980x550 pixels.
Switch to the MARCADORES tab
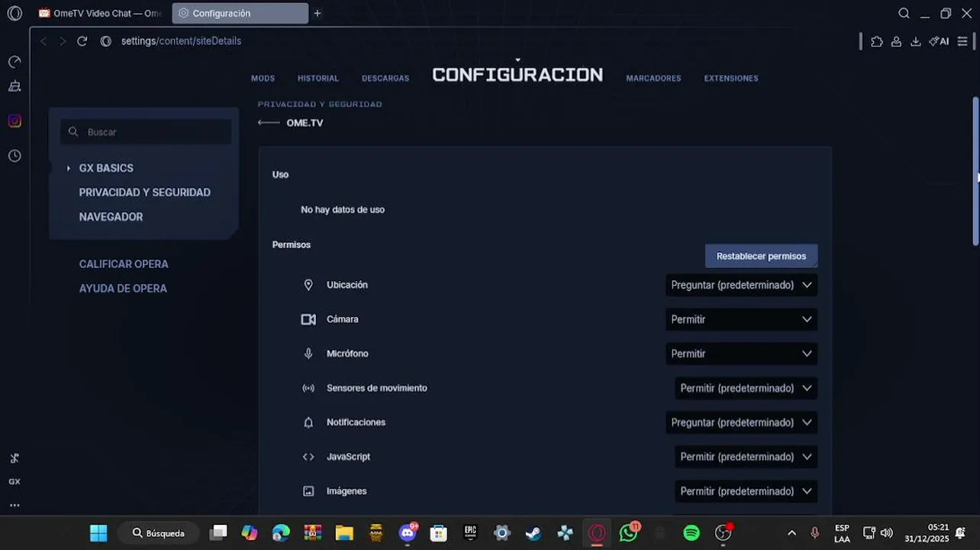(x=653, y=79)
